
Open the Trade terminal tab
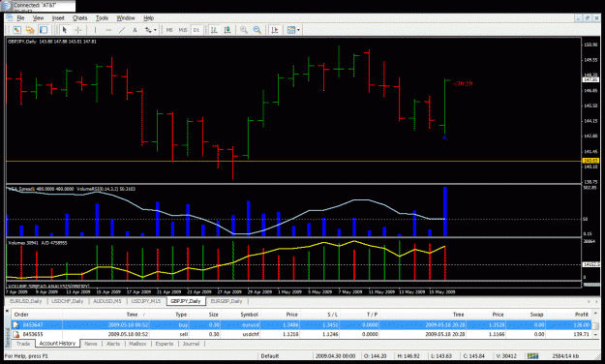23,344
